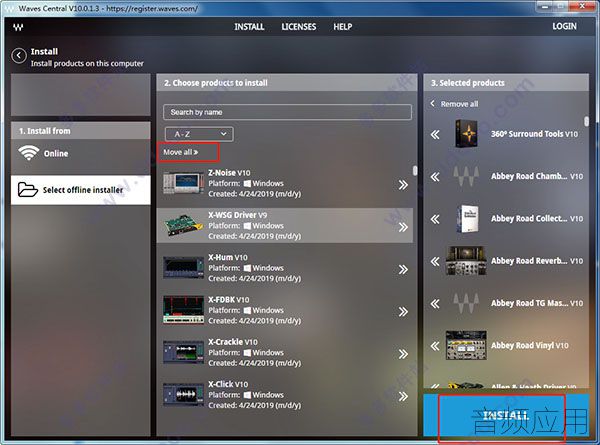Add X-Hum V10 using its double arrow
The width and height of the screenshot is (600, 445).
pos(403,270)
